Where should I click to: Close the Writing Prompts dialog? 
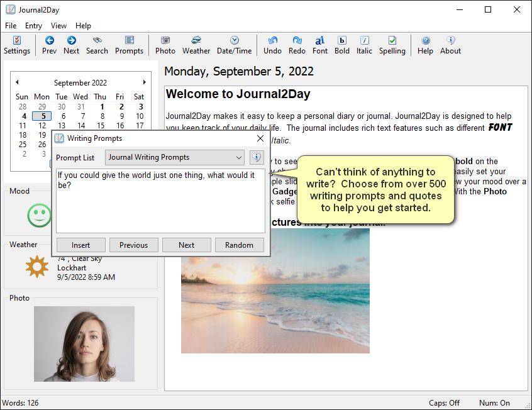(x=260, y=138)
